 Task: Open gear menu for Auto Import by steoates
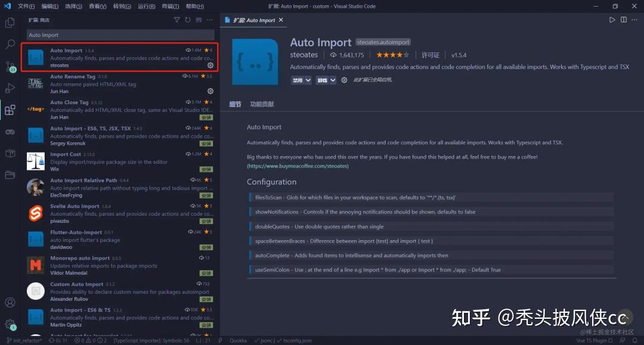pos(210,65)
